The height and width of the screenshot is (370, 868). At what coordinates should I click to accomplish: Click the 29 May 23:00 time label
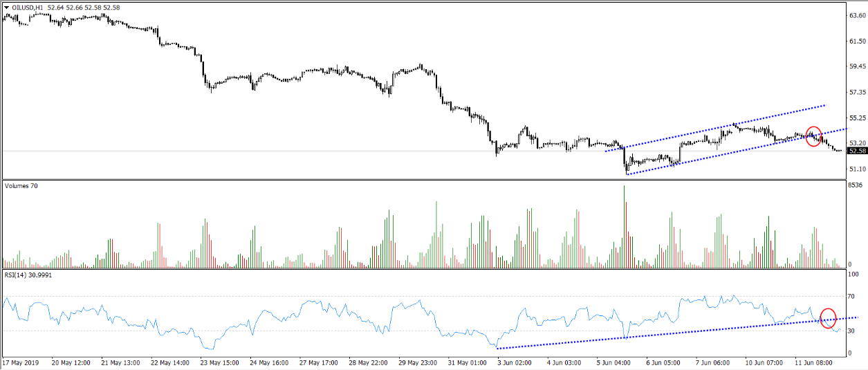[419, 362]
